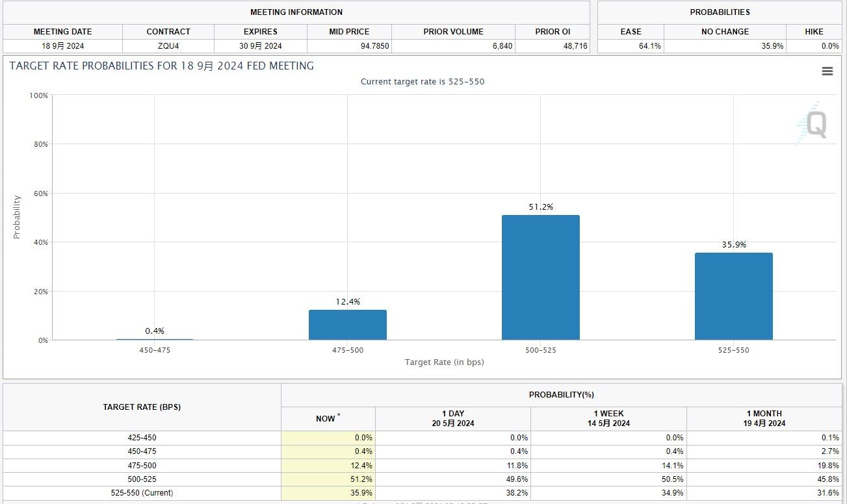This screenshot has height=504, width=847.
Task: Select the 35.9% bar for 525-550
Action: 733,296
